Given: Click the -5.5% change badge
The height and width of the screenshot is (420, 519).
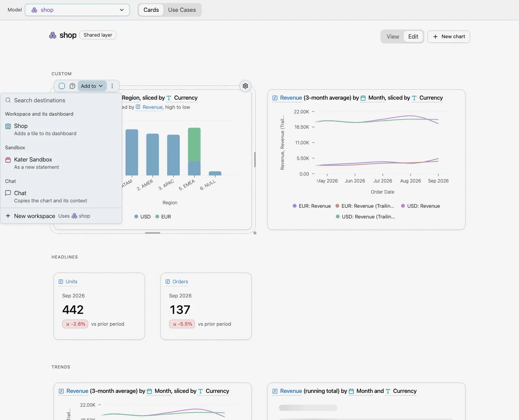Looking at the screenshot, I should (x=182, y=324).
